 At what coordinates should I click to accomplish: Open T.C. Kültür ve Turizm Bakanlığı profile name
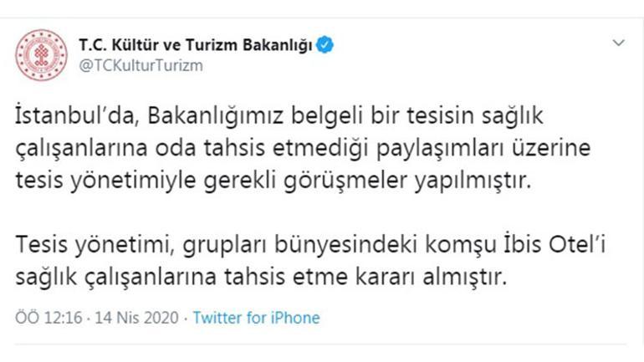click(196, 45)
